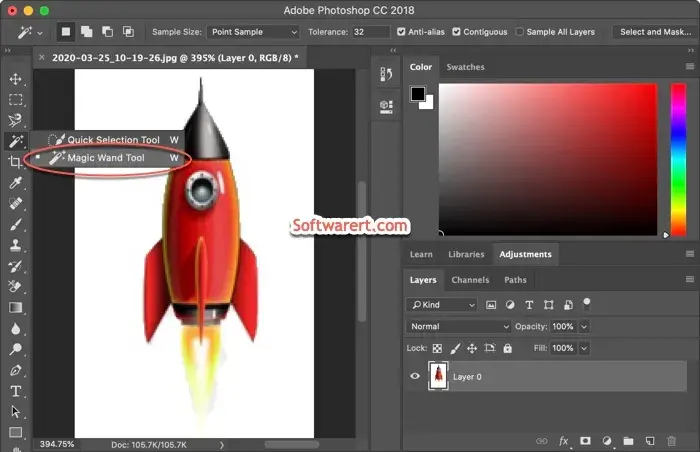The image size is (700, 452).
Task: Select the Pen tool
Action: coord(16,370)
